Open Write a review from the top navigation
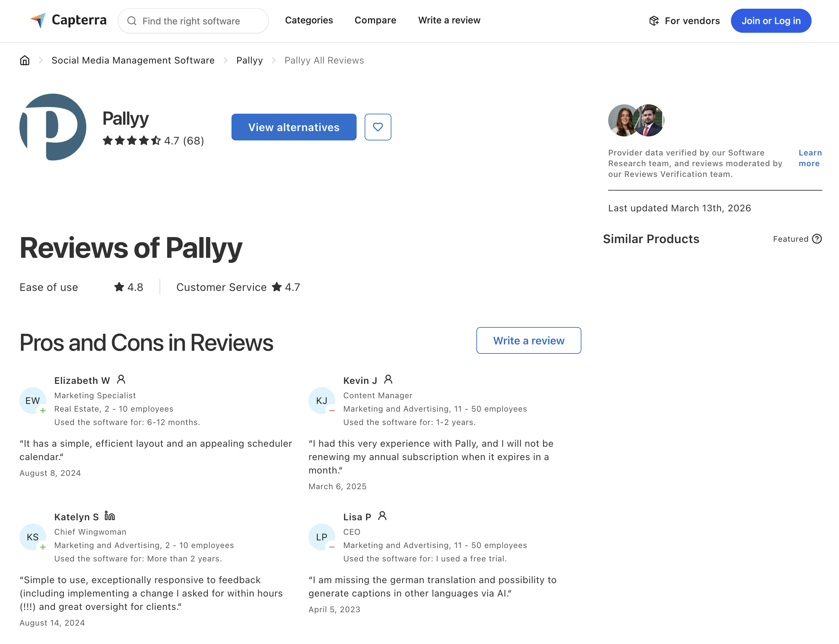The height and width of the screenshot is (644, 839). [x=449, y=20]
